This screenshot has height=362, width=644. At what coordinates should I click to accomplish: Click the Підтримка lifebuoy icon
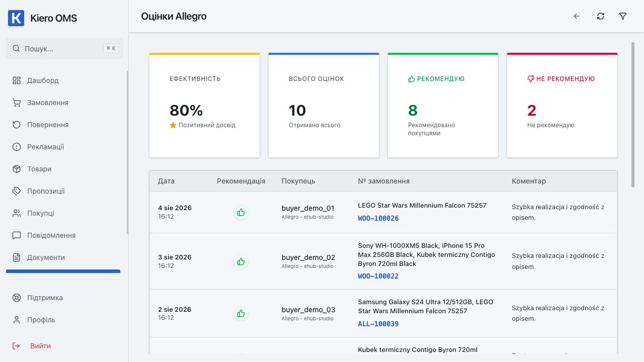tap(17, 298)
